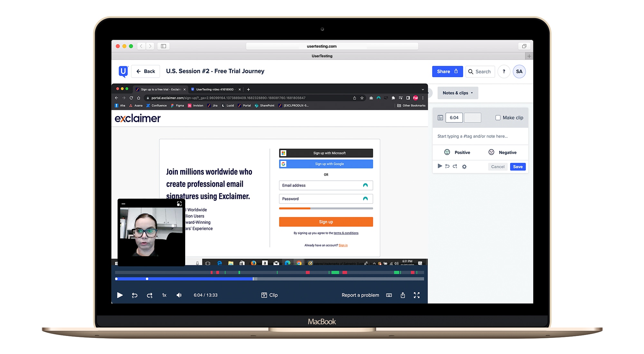Select UserTesting video Chrome tab
The image size is (644, 354).
click(x=216, y=89)
